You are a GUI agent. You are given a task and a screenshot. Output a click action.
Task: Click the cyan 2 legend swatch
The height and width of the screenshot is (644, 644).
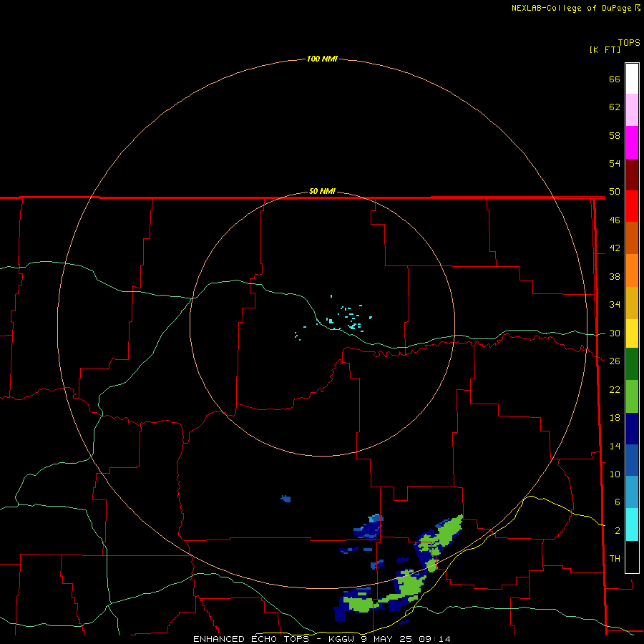pyautogui.click(x=632, y=525)
